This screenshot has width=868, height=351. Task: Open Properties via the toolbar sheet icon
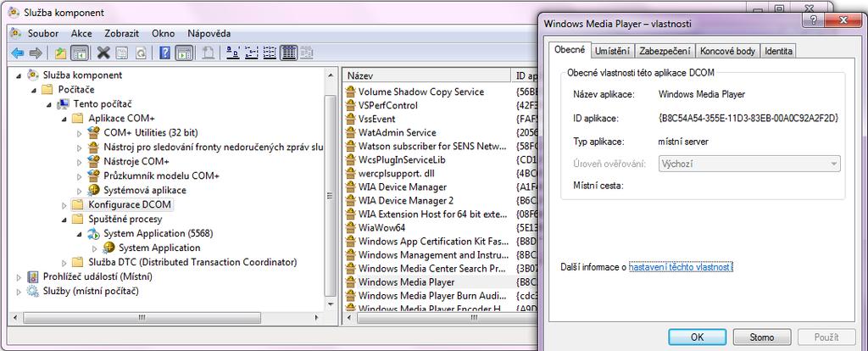(122, 53)
